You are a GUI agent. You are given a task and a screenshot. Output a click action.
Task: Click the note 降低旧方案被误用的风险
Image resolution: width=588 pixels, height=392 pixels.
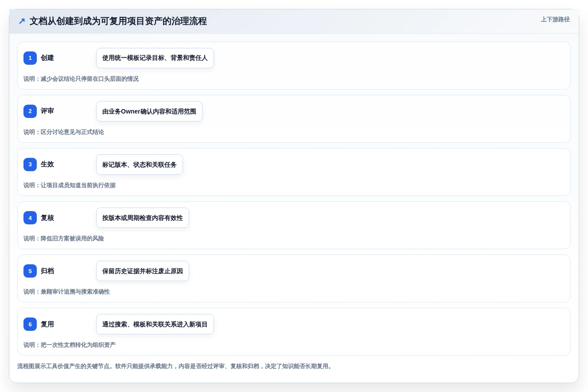pyautogui.click(x=64, y=239)
